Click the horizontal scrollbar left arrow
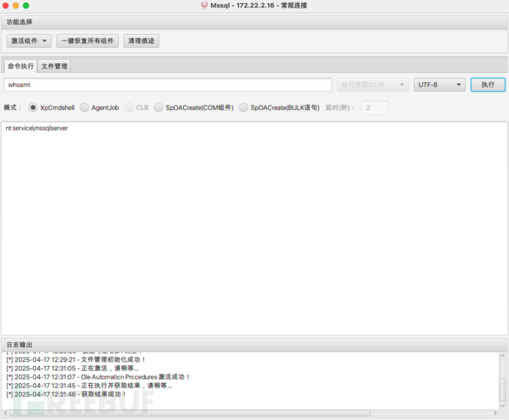The height and width of the screenshot is (420, 509). (5, 413)
